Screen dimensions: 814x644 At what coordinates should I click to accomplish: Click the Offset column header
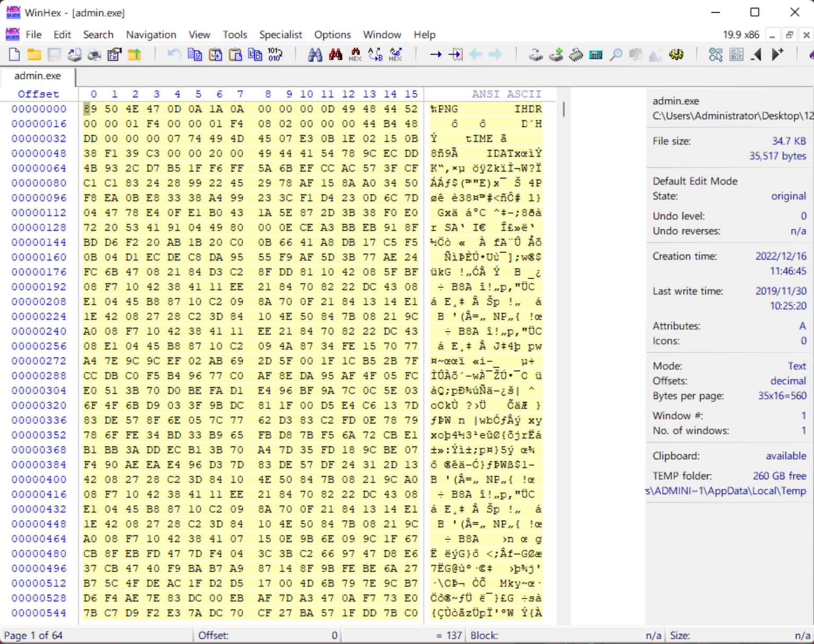click(38, 94)
